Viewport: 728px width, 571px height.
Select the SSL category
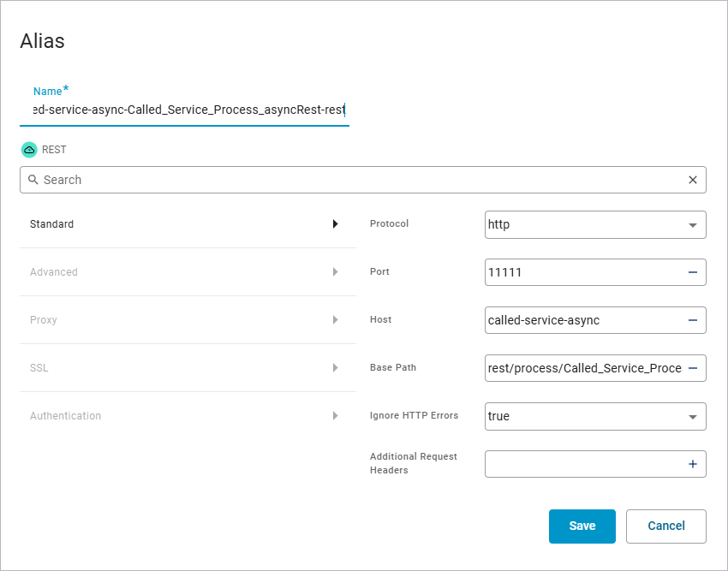click(39, 368)
